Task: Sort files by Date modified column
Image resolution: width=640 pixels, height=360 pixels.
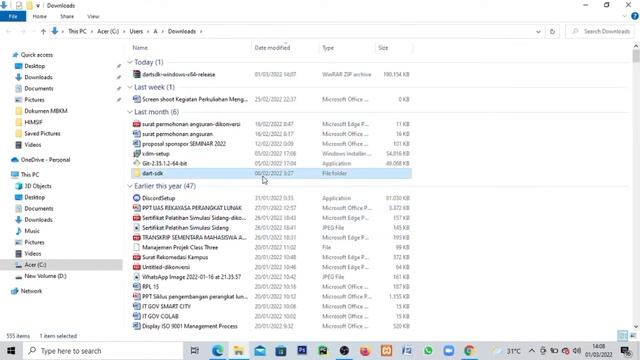Action: (x=272, y=48)
